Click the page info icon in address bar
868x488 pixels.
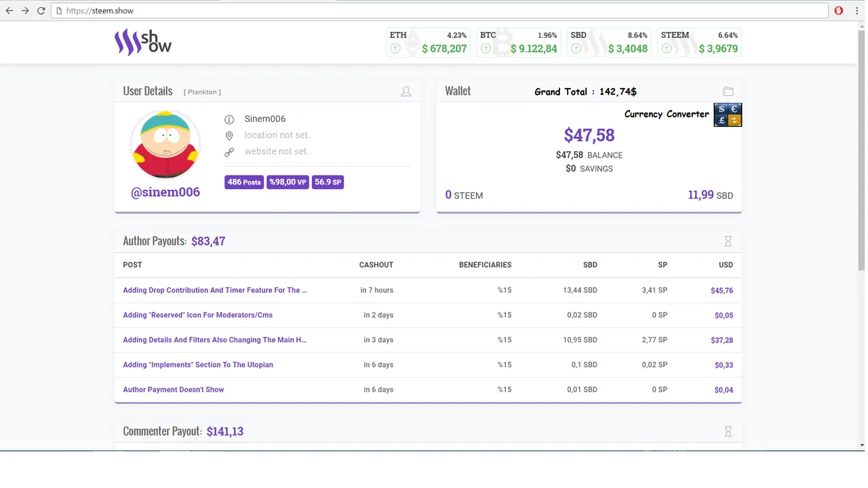[x=59, y=11]
